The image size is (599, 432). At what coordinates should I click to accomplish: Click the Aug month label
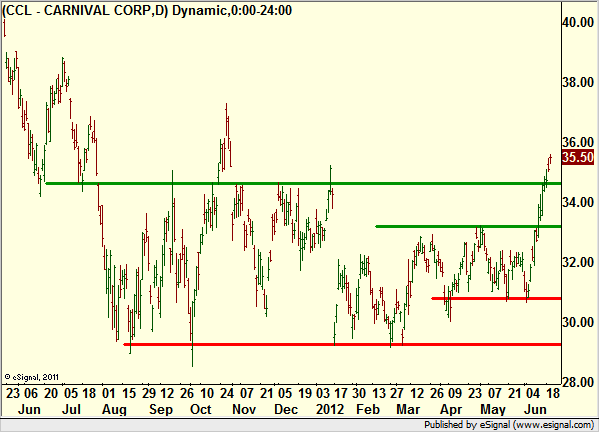pos(114,409)
